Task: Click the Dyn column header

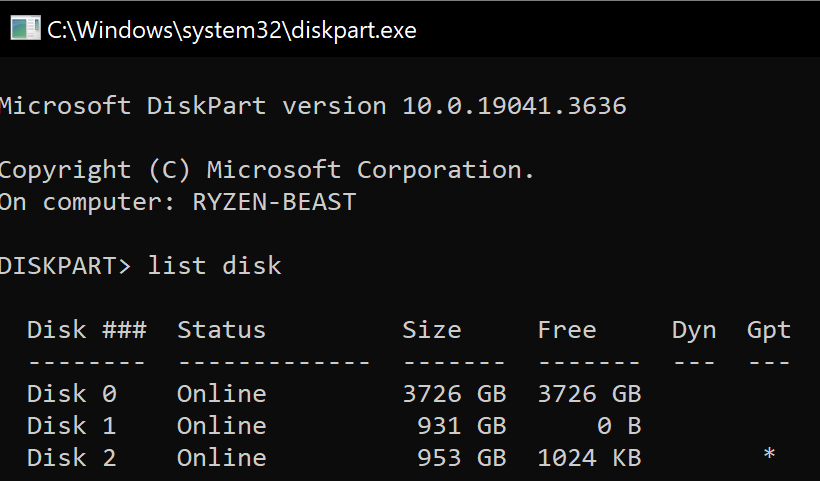Action: point(694,330)
